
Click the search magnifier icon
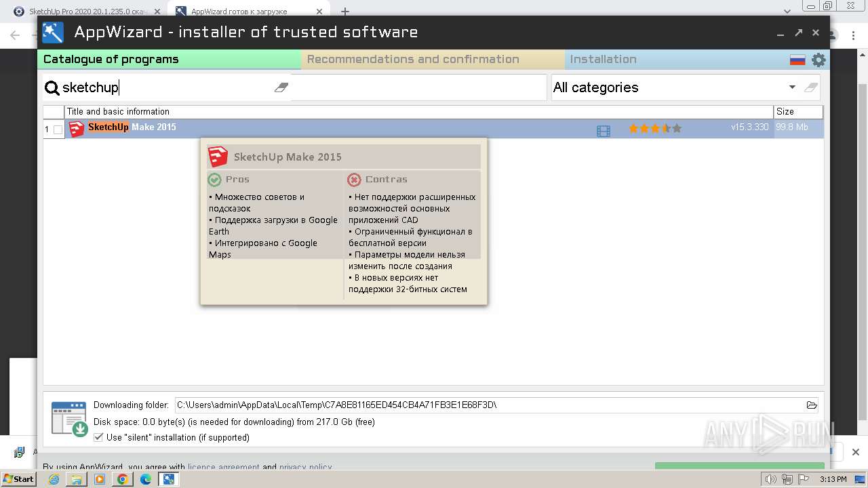[x=52, y=88]
